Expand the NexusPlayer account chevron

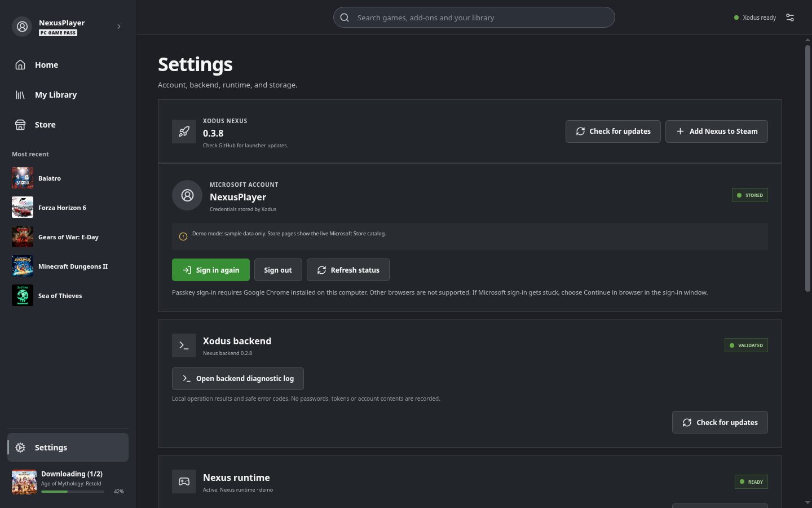118,27
